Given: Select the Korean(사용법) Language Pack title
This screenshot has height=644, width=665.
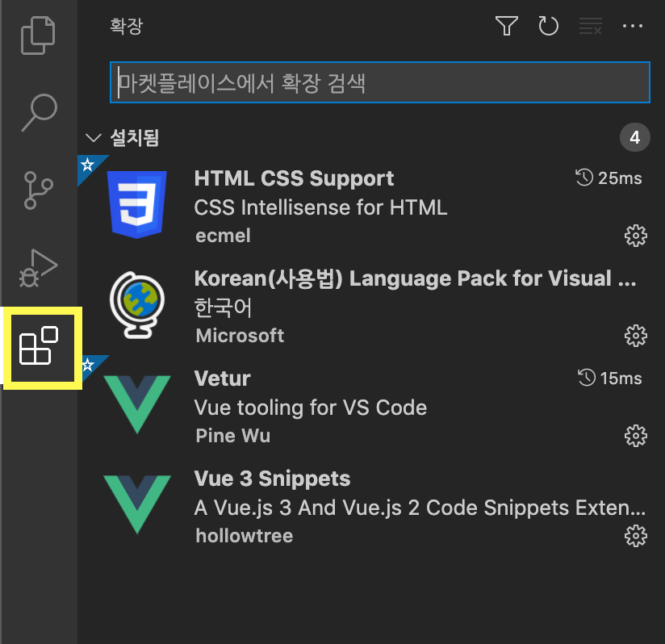Looking at the screenshot, I should point(415,278).
